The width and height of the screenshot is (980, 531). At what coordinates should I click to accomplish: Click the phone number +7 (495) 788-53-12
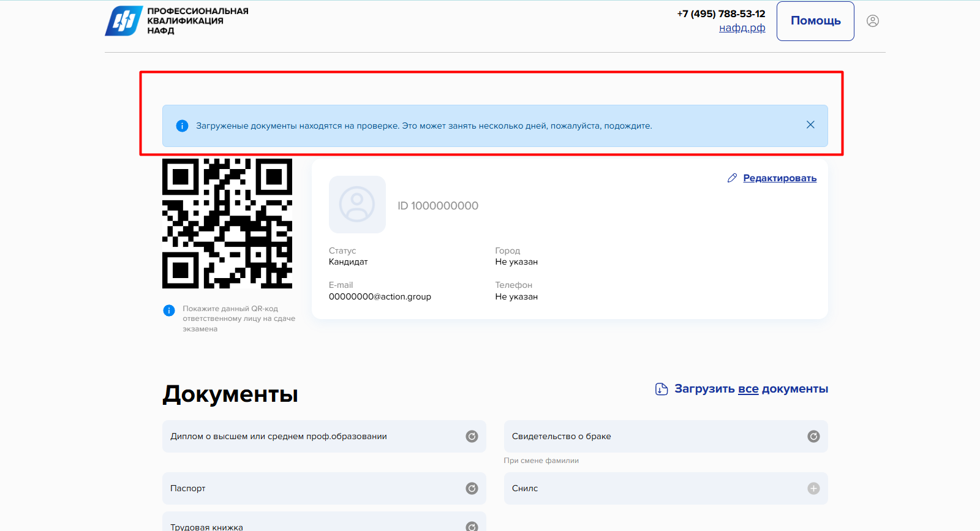pyautogui.click(x=721, y=13)
